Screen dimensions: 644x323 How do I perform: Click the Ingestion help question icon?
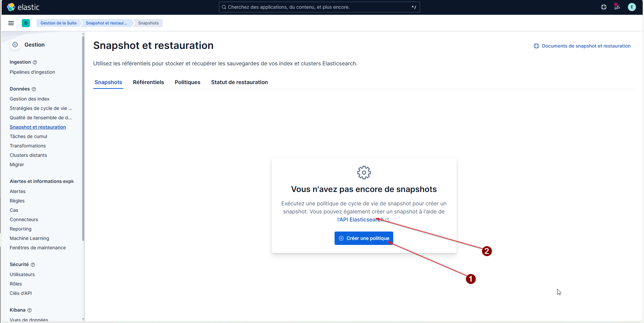pos(35,62)
